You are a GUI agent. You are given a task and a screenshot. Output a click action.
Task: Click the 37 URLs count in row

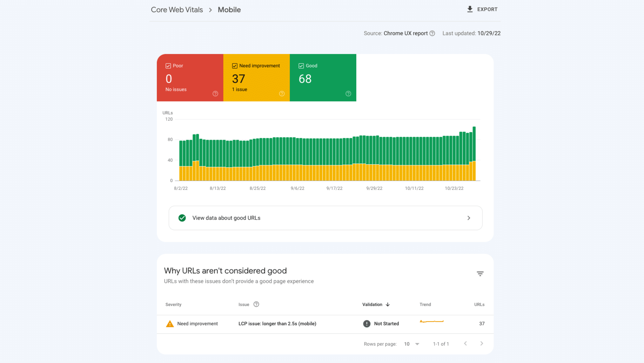(x=482, y=324)
